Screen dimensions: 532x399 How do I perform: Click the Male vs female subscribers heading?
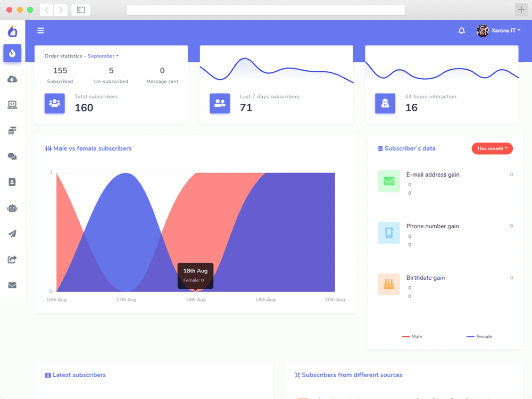pos(88,148)
